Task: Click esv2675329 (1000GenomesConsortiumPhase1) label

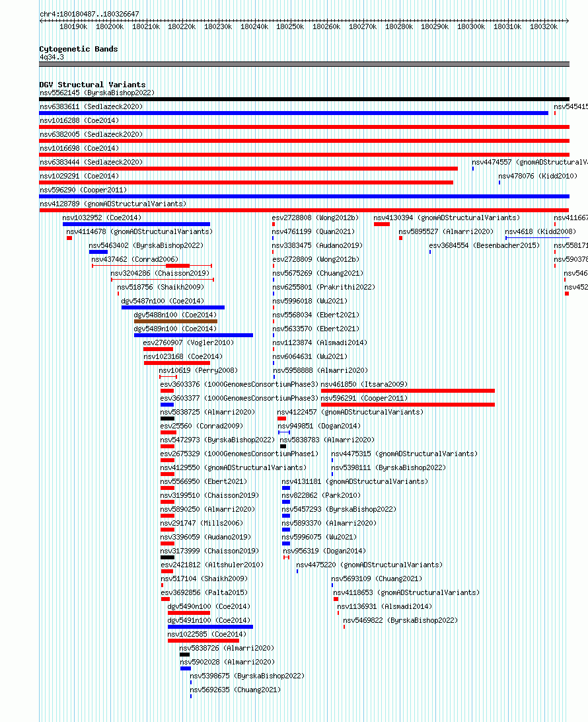Action: (x=239, y=453)
